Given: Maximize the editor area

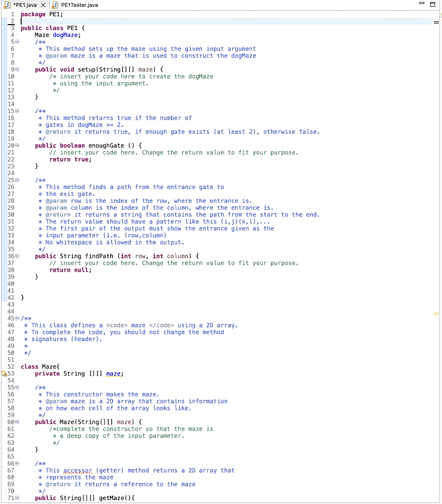Looking at the screenshot, I should [x=433, y=4].
